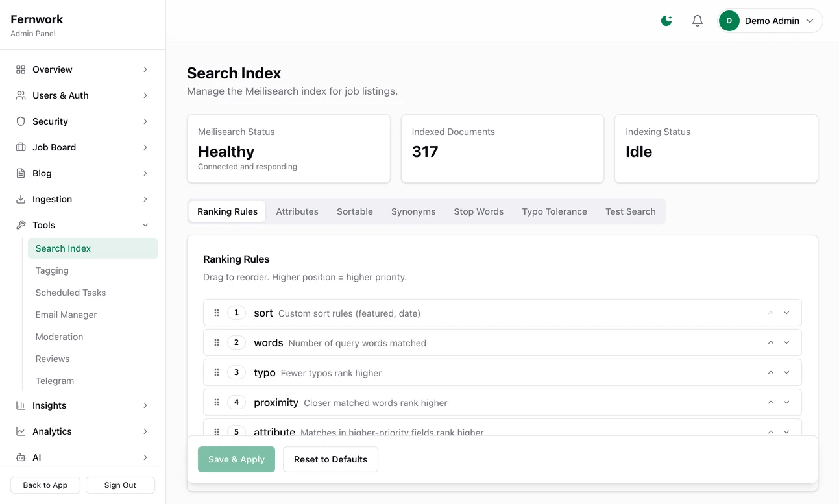Switch to the Attributes tab
The width and height of the screenshot is (839, 504).
pyautogui.click(x=297, y=211)
